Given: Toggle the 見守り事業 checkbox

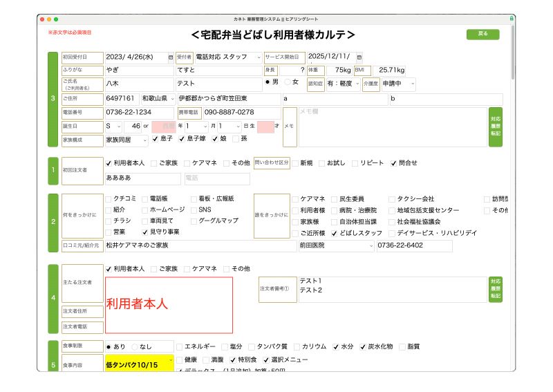Looking at the screenshot, I should 144,232.
